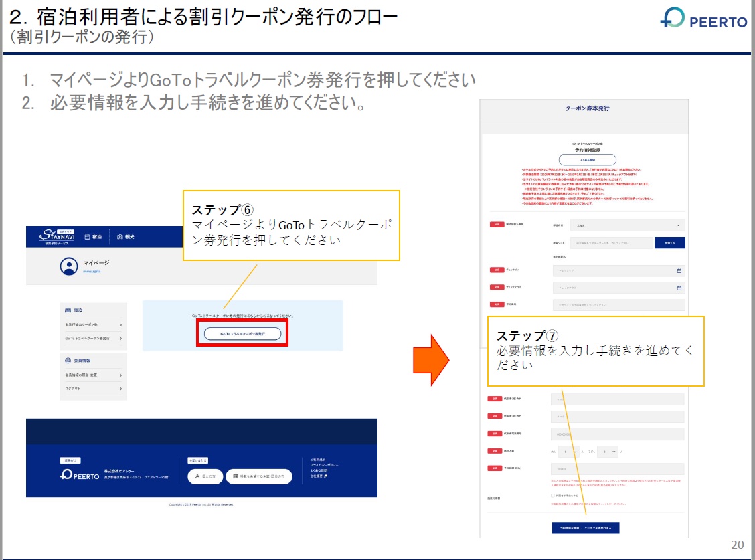Open the チェックアウト calendar icon

(679, 288)
